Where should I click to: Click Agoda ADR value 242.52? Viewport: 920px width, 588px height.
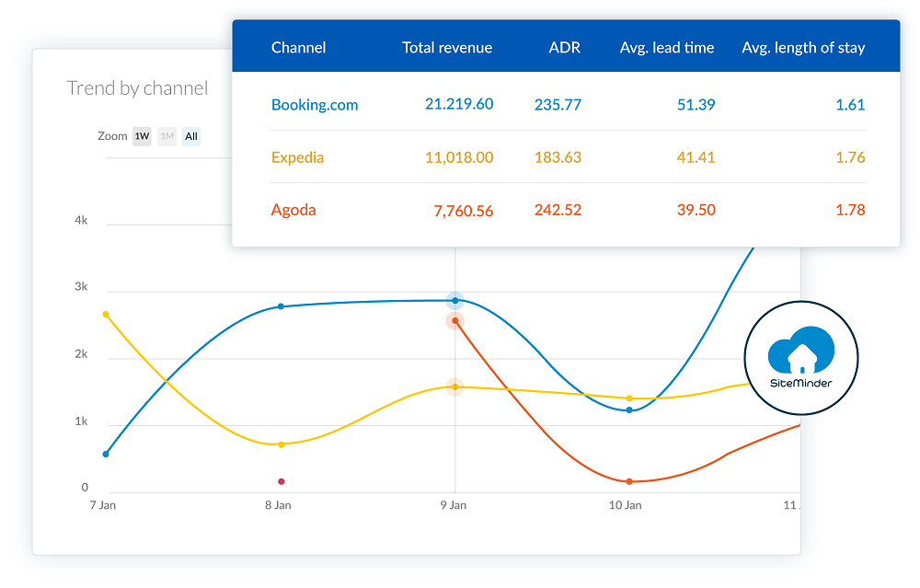[558, 210]
